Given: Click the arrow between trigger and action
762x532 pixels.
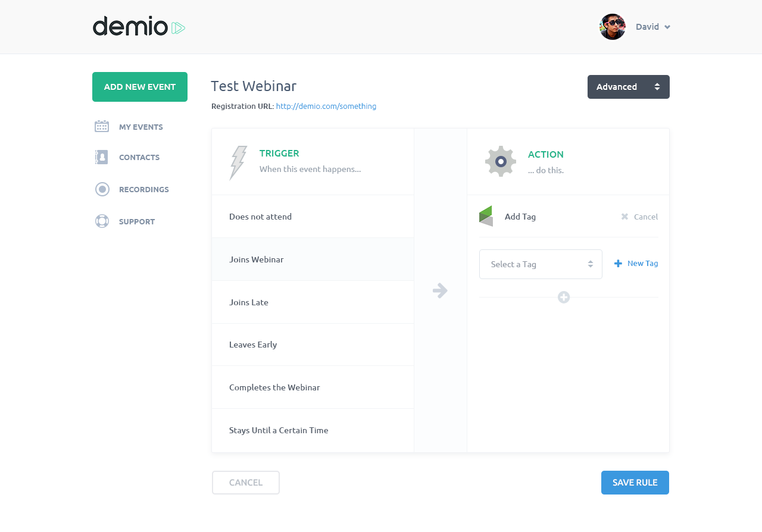Looking at the screenshot, I should (x=440, y=290).
